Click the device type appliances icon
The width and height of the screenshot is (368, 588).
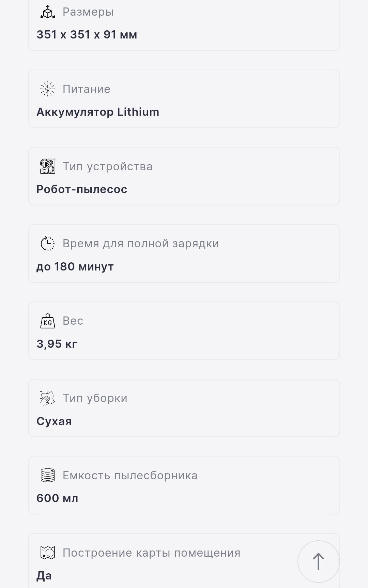tap(48, 167)
